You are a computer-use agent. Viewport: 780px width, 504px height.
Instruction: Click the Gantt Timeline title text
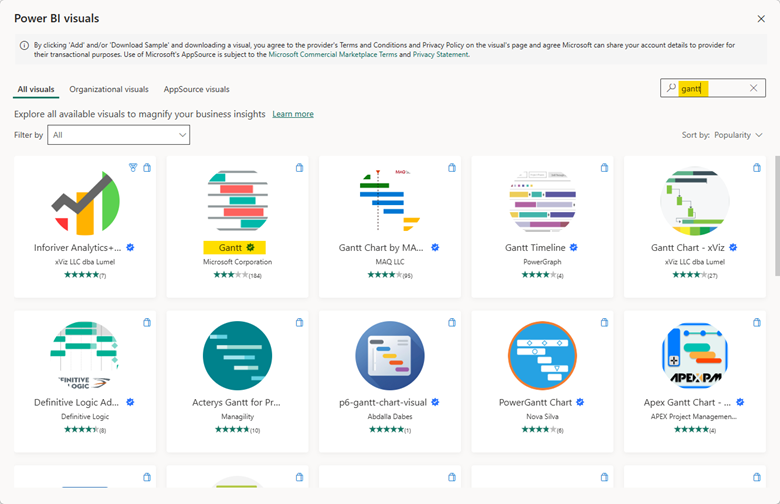tap(535, 247)
